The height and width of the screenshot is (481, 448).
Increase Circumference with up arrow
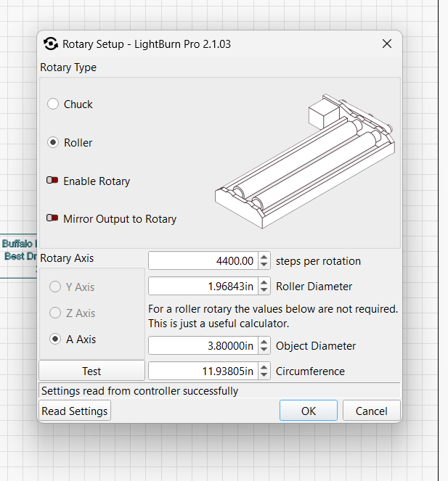coord(264,367)
